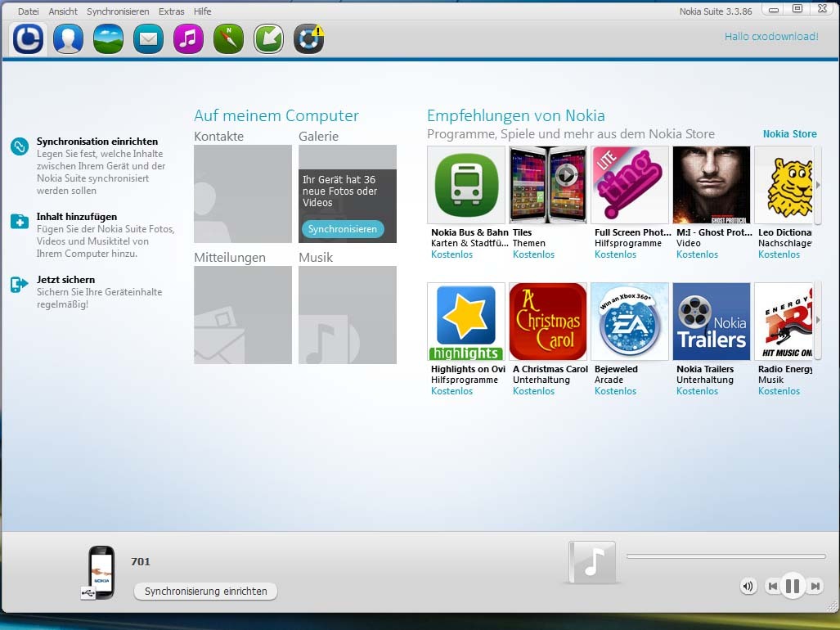Open the Messages envelope icon

[148, 39]
